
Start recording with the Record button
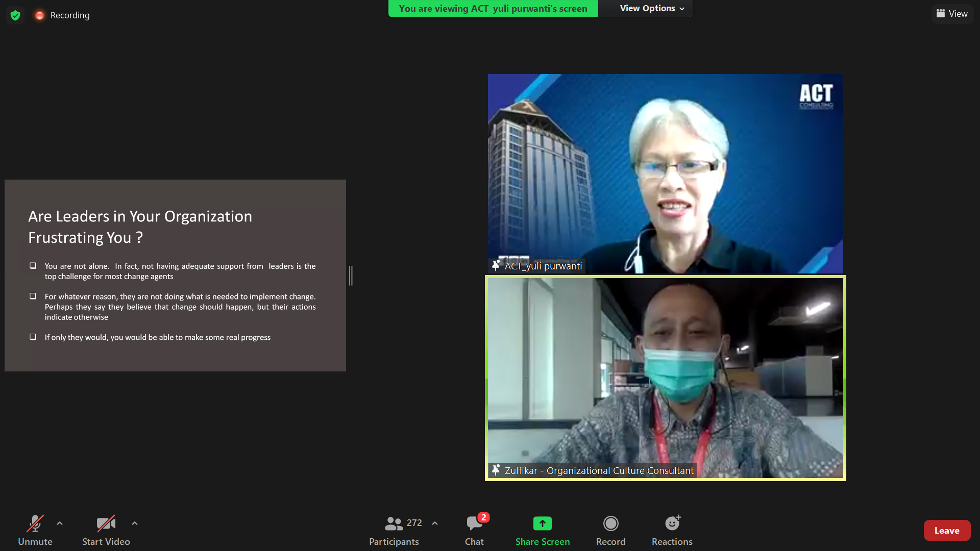tap(610, 530)
